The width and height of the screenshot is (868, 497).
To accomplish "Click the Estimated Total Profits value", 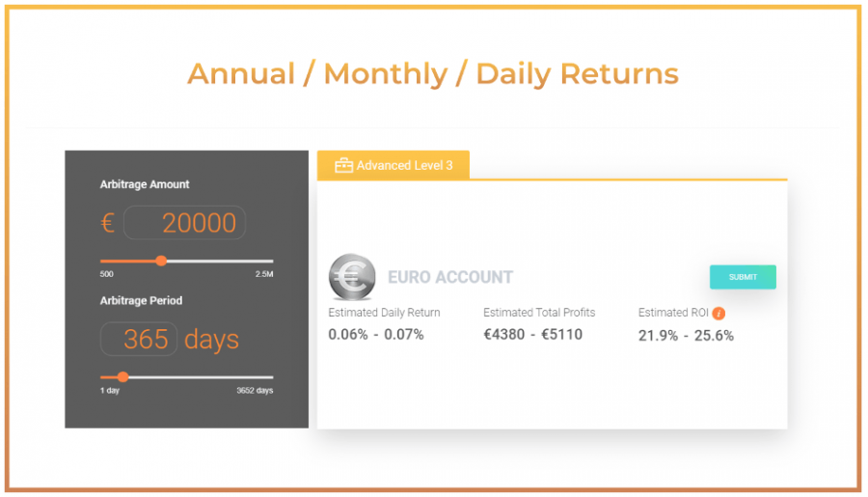I will point(532,335).
